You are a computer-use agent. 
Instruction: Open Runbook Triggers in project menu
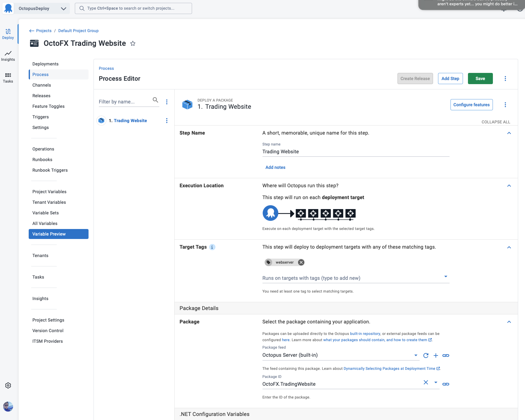[50, 170]
